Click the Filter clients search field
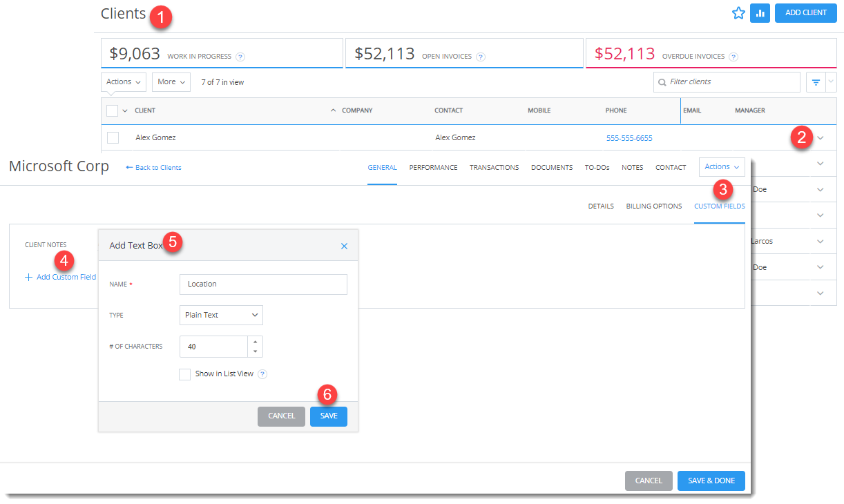 pos(727,82)
